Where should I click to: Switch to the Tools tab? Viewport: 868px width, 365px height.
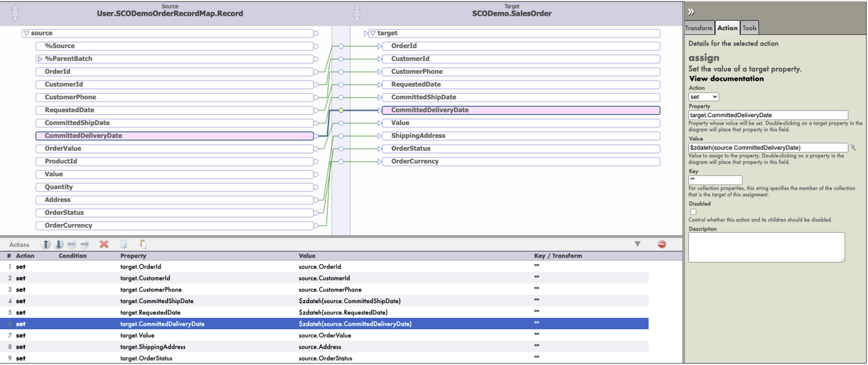[749, 28]
